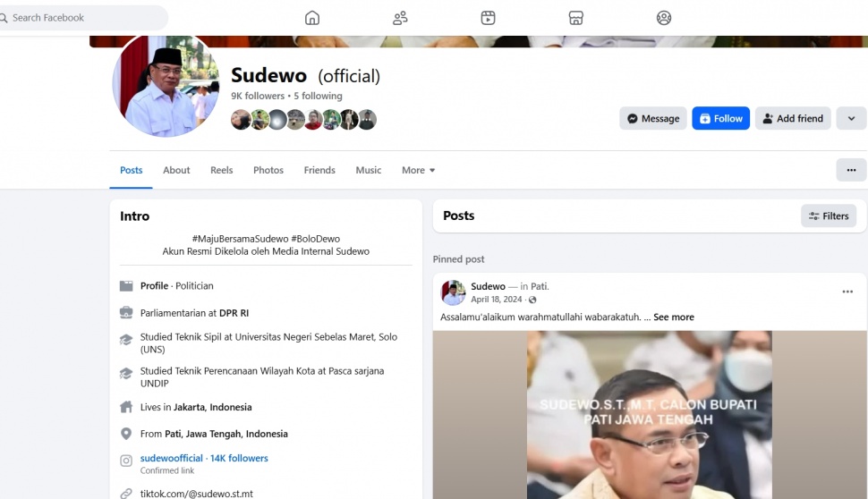Click the location pin icon beside From
The image size is (868, 499).
[126, 434]
